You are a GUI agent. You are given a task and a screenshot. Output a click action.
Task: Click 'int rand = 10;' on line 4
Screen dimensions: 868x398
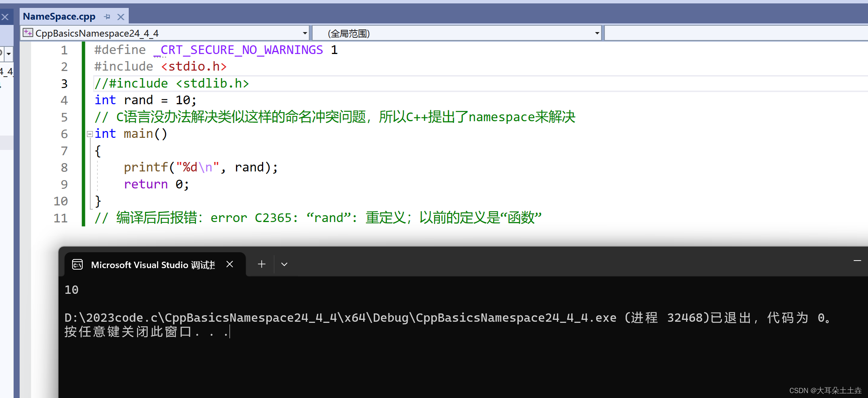pos(146,100)
